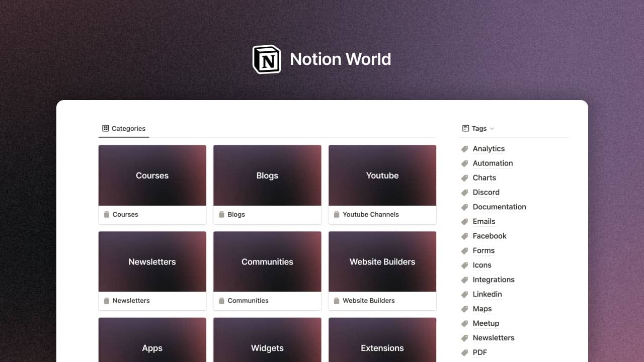Click the page icon beside Tags
644x362 pixels.
(x=465, y=128)
